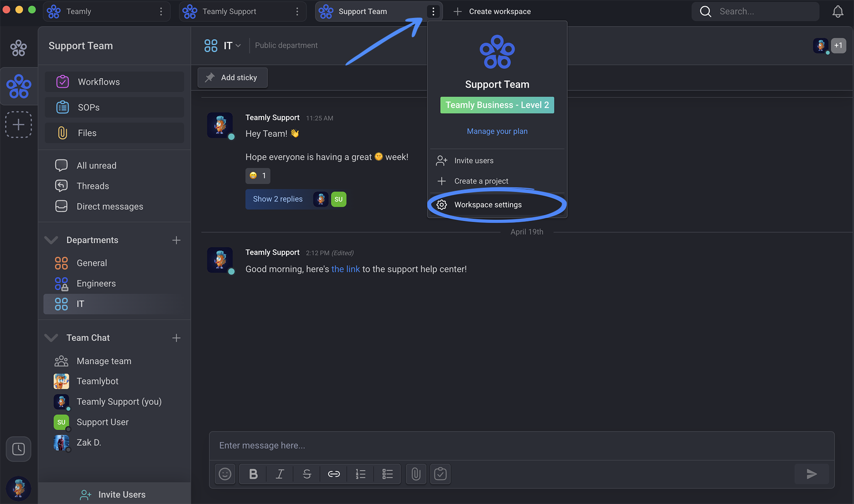854x504 pixels.
Task: Insert a link in the message
Action: pos(334,474)
